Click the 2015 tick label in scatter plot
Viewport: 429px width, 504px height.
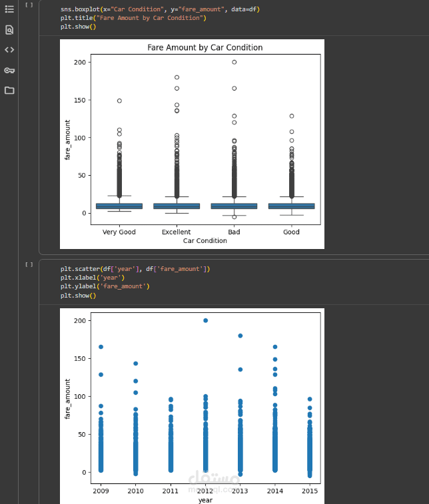tap(310, 491)
